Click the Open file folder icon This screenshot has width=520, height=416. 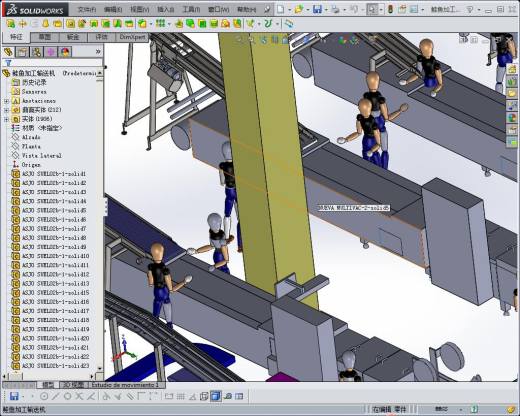299,9
